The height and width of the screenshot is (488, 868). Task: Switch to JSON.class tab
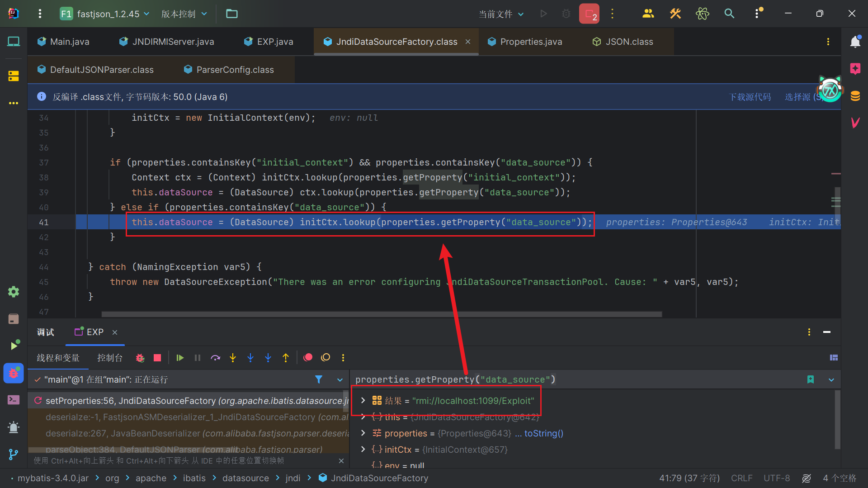tap(623, 42)
